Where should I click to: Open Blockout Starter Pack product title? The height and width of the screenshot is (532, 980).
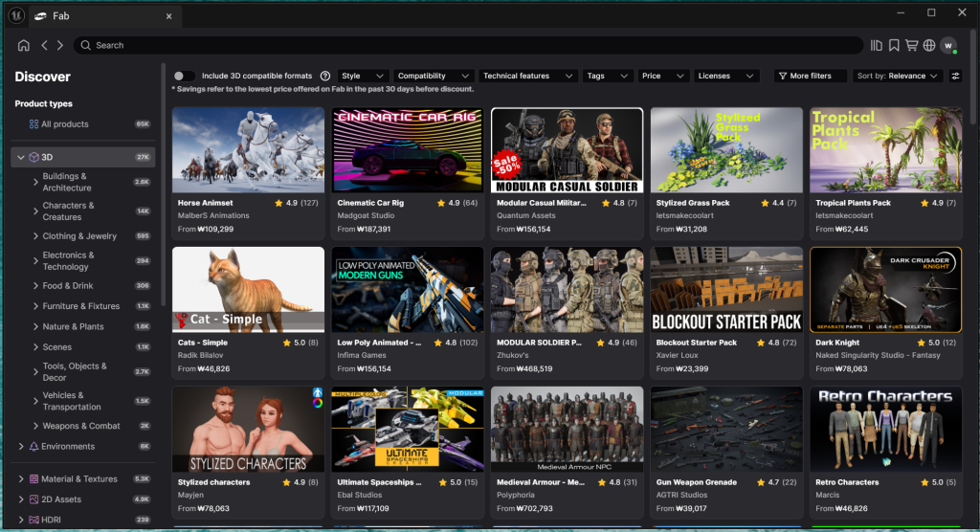pyautogui.click(x=697, y=343)
